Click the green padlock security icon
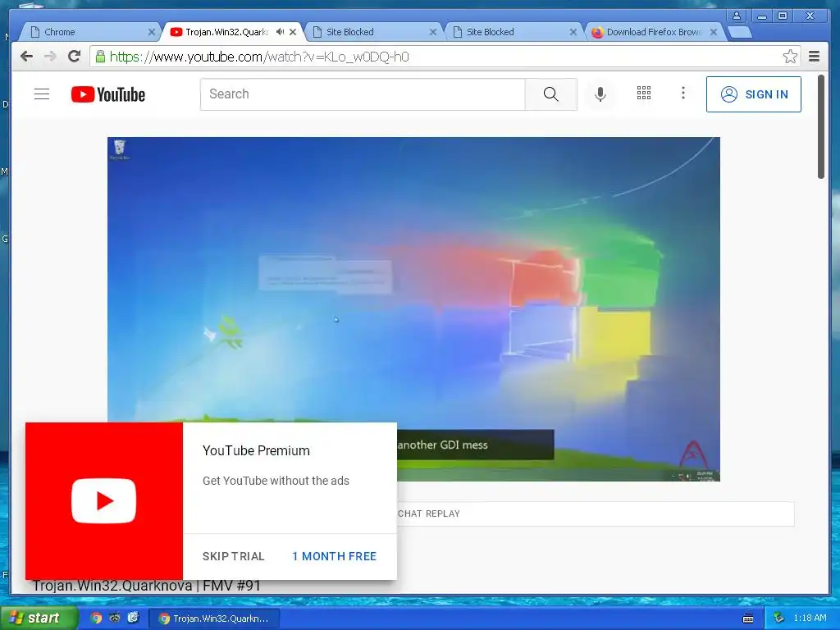Image resolution: width=840 pixels, height=630 pixels. pyautogui.click(x=100, y=57)
